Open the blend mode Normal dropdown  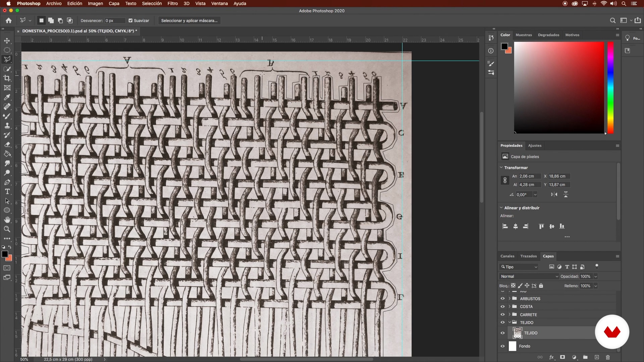(529, 277)
